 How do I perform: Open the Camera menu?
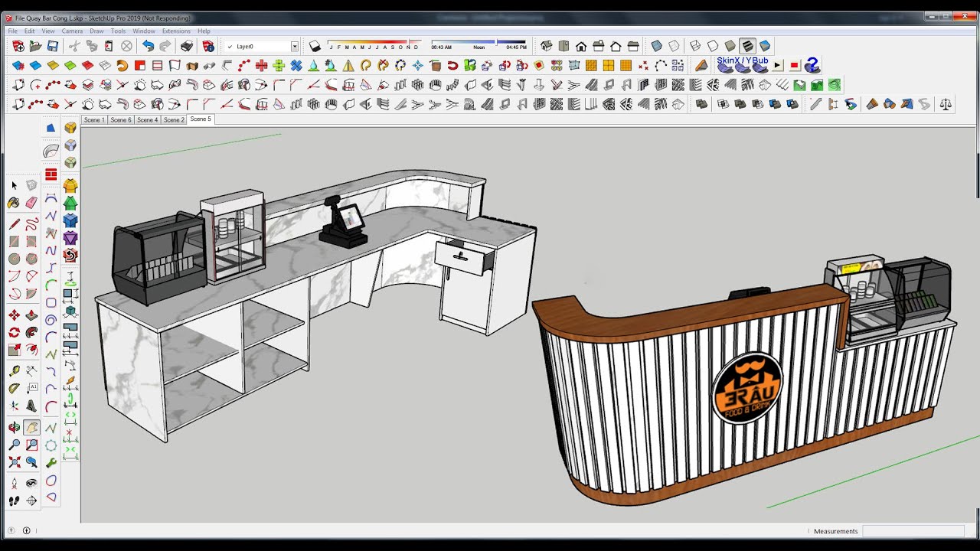(72, 31)
